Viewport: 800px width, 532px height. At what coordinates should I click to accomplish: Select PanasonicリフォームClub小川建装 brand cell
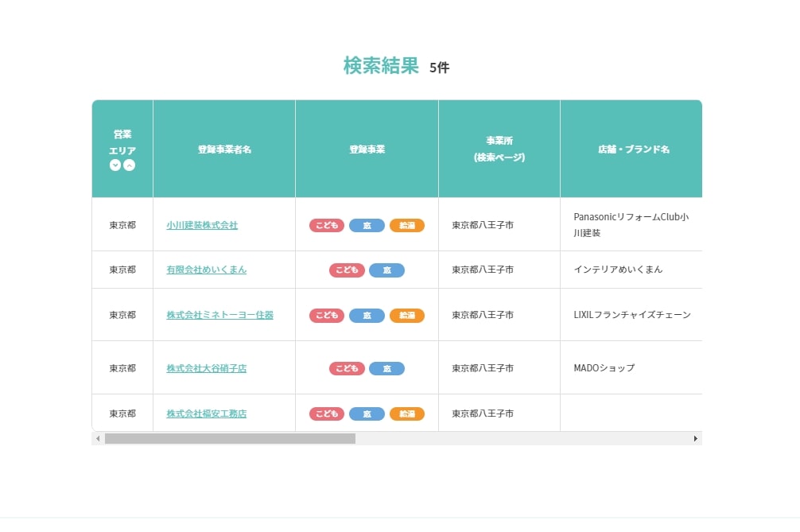631,224
